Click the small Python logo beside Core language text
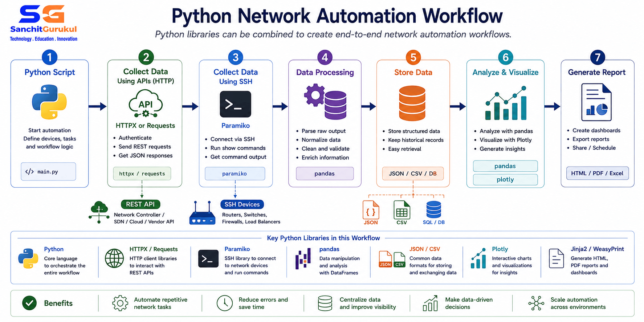The image size is (644, 322). [28, 258]
